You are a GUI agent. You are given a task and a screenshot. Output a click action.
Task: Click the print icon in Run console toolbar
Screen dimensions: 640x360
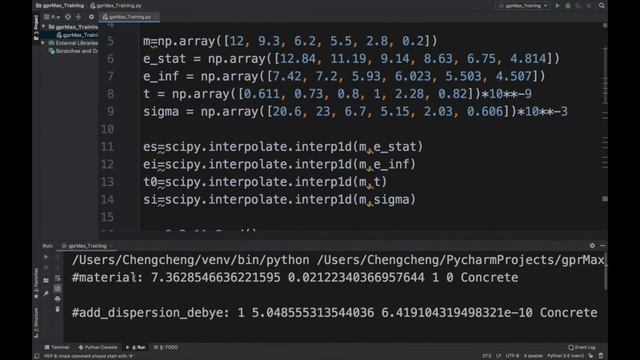coord(58,299)
